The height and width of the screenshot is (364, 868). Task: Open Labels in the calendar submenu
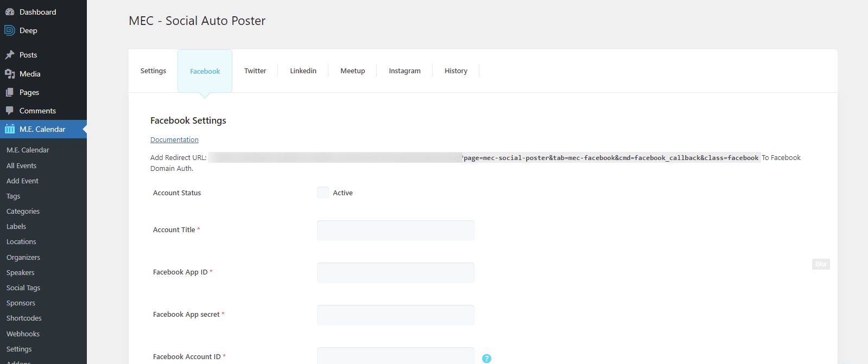click(16, 227)
